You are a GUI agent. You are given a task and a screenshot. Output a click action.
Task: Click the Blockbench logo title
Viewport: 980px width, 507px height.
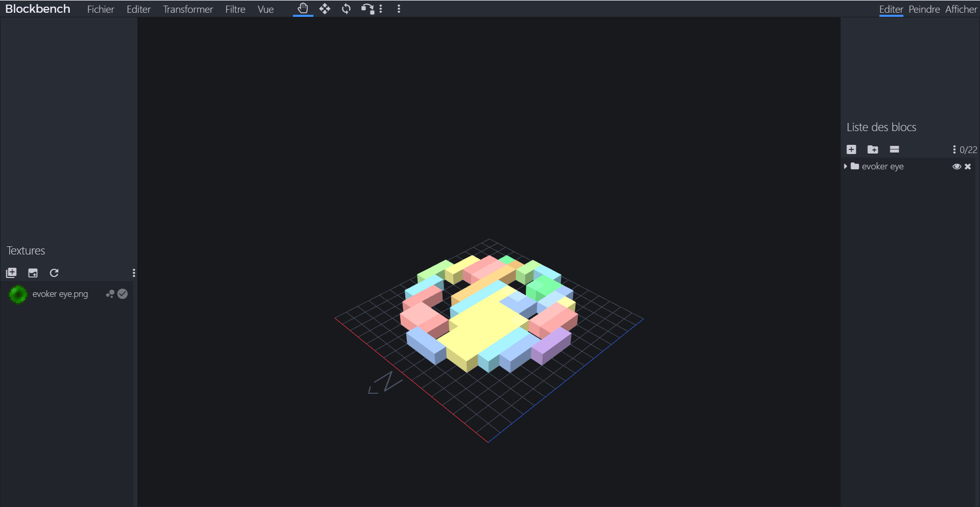[x=38, y=9]
